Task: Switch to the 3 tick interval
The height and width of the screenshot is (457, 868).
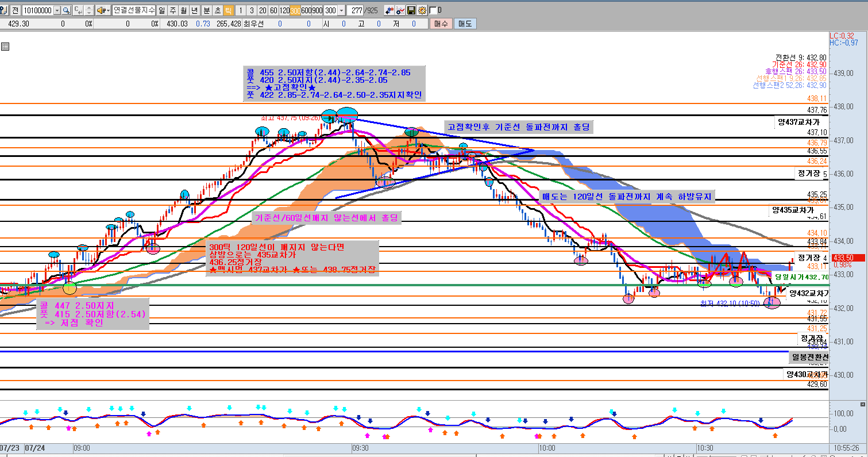Action: pos(252,10)
